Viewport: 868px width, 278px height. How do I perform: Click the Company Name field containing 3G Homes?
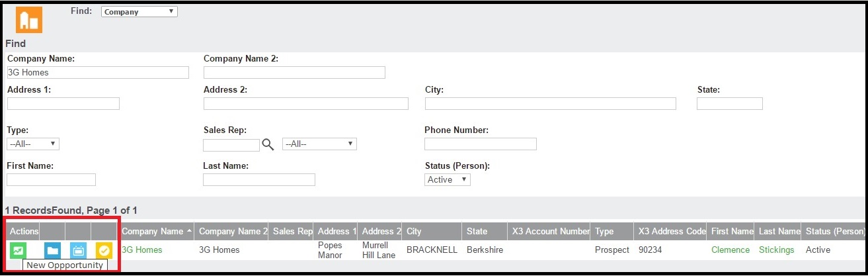click(99, 72)
